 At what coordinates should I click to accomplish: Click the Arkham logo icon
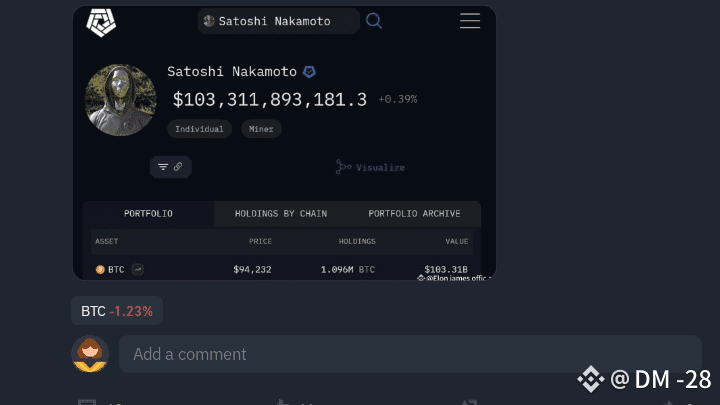tap(102, 21)
